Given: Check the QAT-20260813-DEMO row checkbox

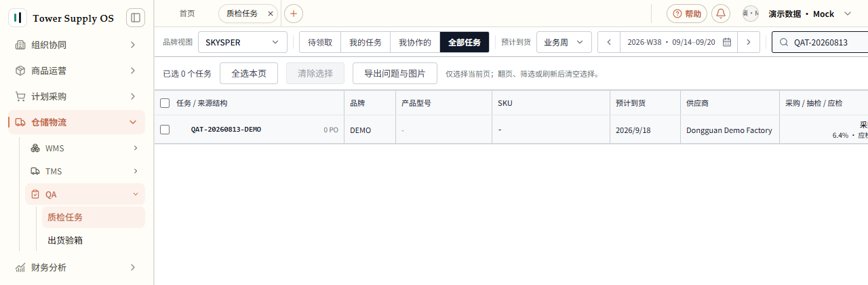Looking at the screenshot, I should pyautogui.click(x=165, y=130).
